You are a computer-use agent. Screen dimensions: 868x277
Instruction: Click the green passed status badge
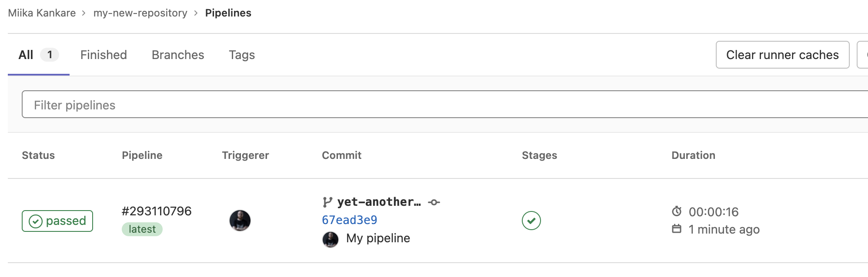coord(57,221)
